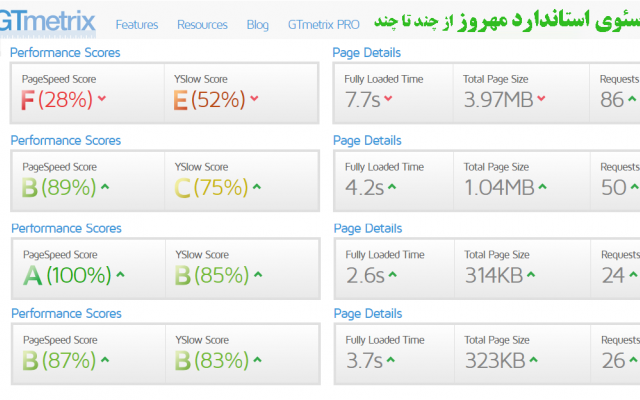This screenshot has width=640, height=400.
Task: Select the F (28%) PageSpeed score
Action: point(57,100)
